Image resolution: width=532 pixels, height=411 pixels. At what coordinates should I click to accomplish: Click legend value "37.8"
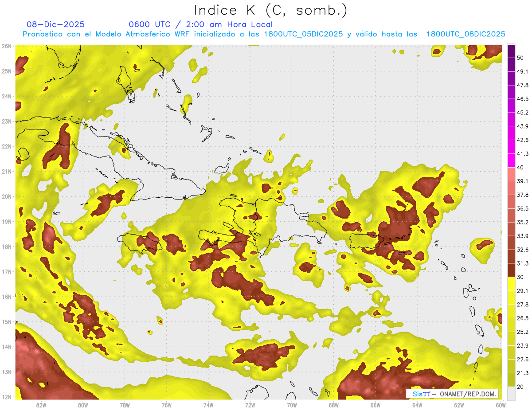tap(522, 195)
